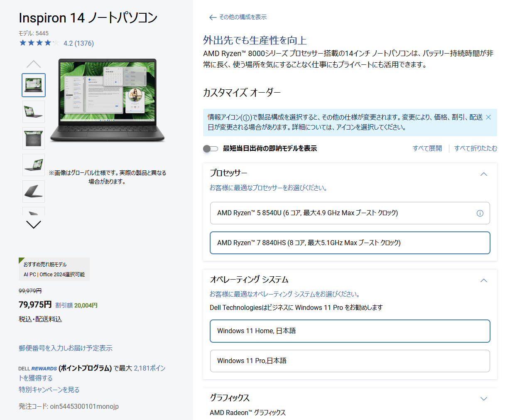505x420 pixels.
Task: Click the DELL REWARDS logo text
Action: [37, 368]
